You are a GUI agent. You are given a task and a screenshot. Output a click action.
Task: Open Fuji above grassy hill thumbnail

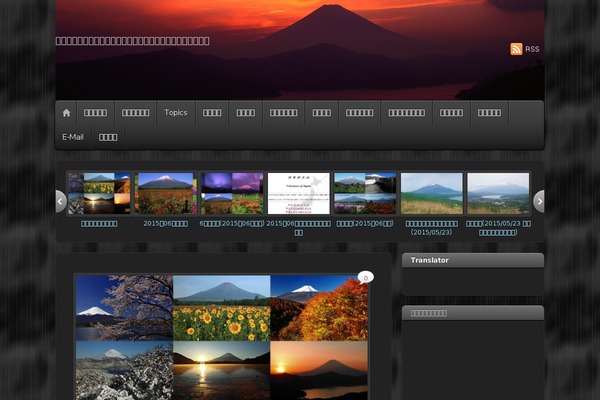point(432,193)
